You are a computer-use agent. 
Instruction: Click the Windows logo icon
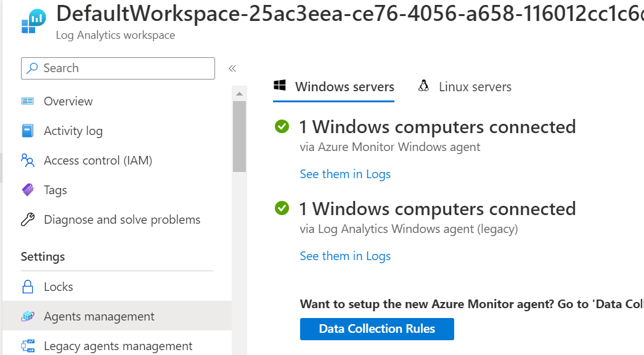pos(280,86)
